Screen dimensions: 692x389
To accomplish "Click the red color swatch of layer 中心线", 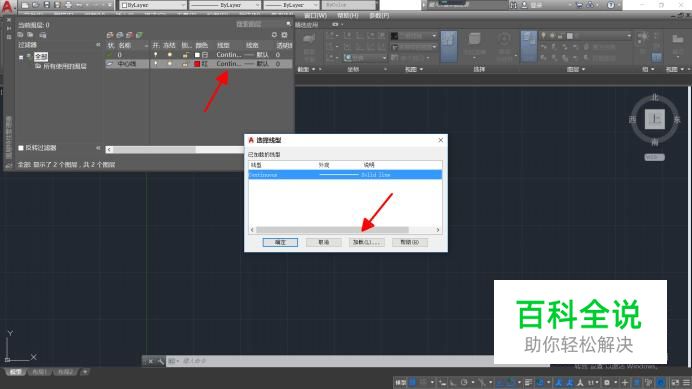I will click(197, 64).
